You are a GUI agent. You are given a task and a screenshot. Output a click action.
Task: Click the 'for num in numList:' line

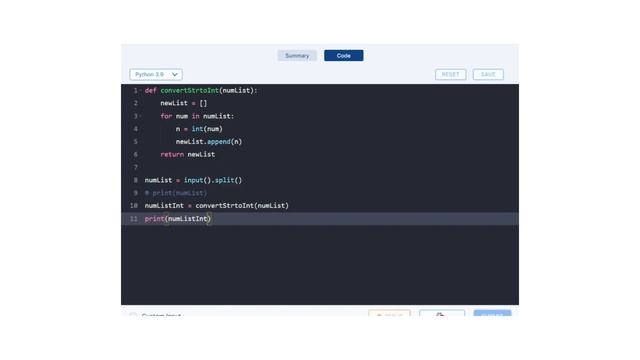click(197, 116)
